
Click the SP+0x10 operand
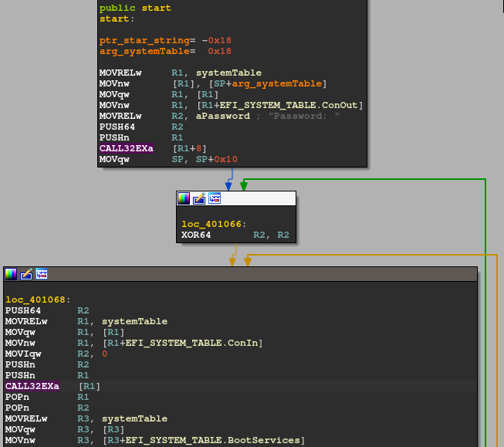[x=217, y=160]
